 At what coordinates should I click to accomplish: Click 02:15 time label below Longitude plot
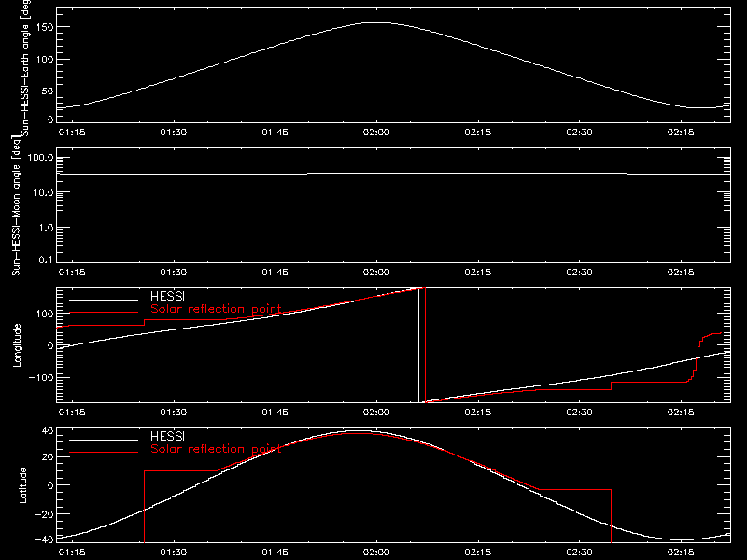[478, 412]
